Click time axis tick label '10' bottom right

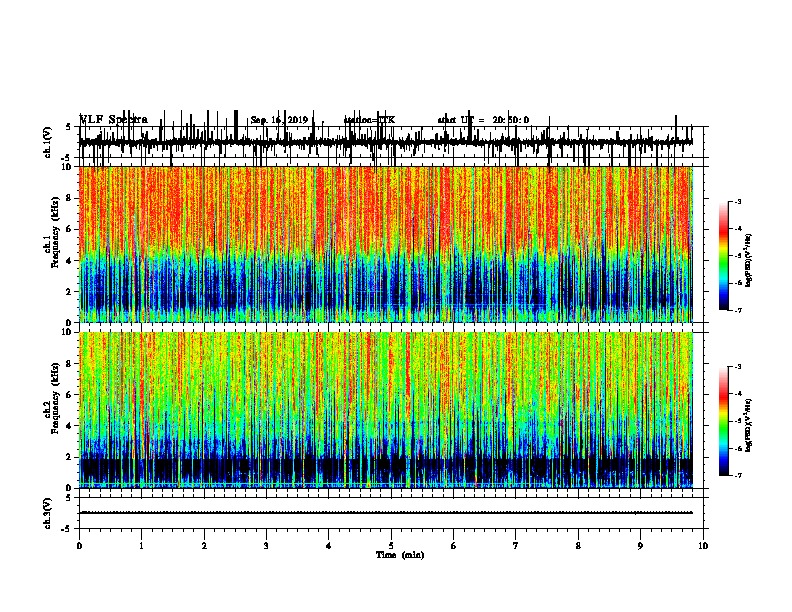point(703,545)
